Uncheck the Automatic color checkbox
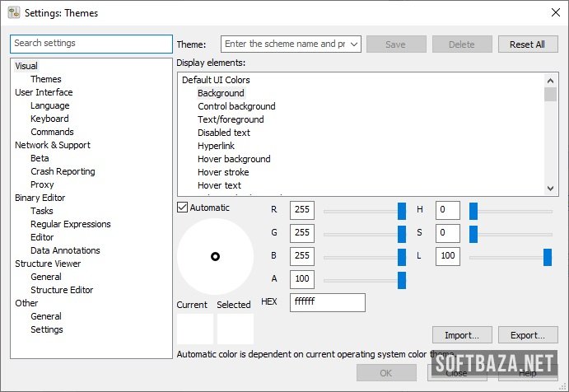The height and width of the screenshot is (392, 569). (183, 208)
